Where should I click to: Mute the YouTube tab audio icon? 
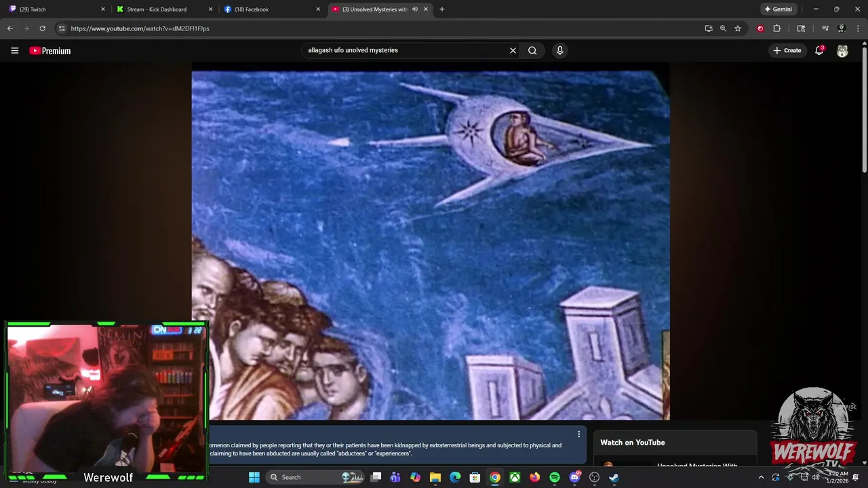415,9
